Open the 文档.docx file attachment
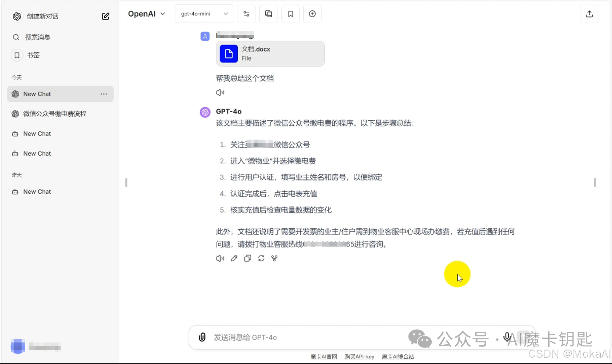612x364 pixels. [270, 53]
